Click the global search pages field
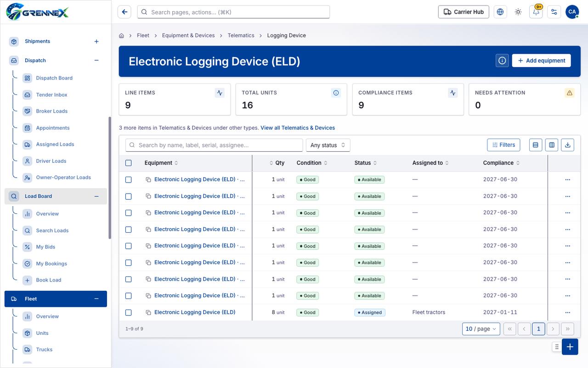 (x=233, y=12)
